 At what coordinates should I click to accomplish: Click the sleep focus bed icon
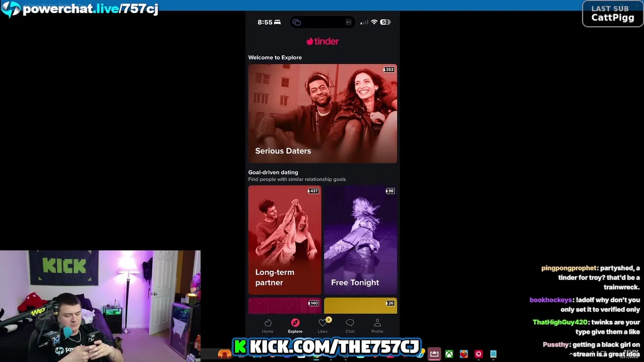tap(277, 22)
